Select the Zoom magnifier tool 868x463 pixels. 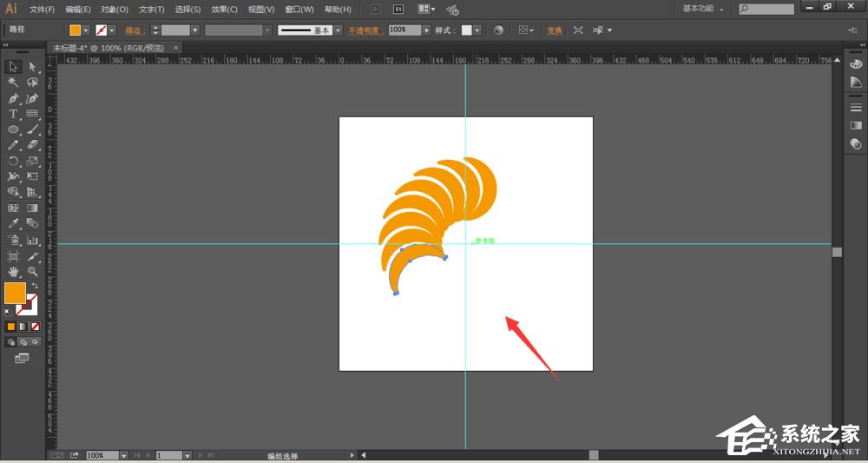[33, 271]
